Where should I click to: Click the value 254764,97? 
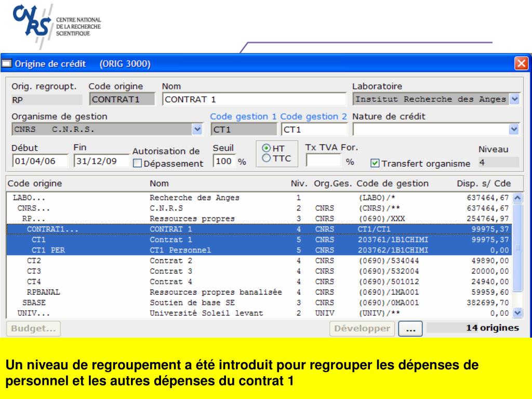pyautogui.click(x=487, y=219)
